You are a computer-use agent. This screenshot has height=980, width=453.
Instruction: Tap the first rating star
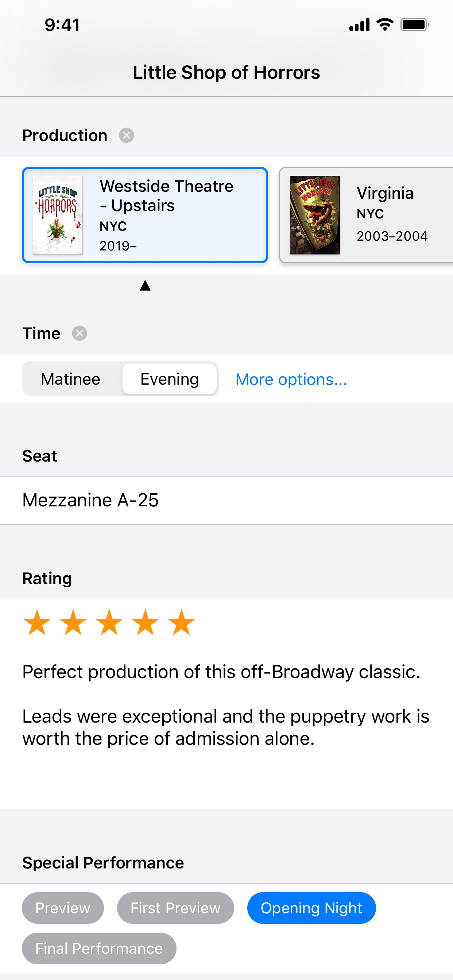click(37, 622)
